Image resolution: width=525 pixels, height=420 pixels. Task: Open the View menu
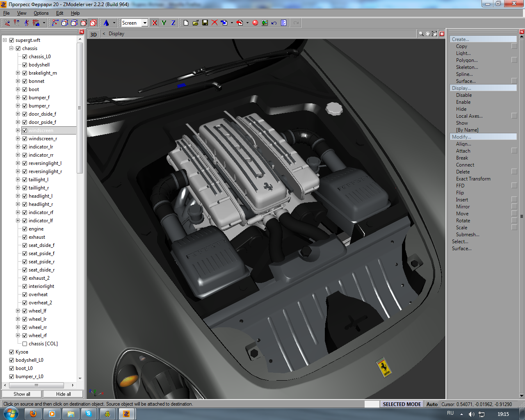point(22,13)
